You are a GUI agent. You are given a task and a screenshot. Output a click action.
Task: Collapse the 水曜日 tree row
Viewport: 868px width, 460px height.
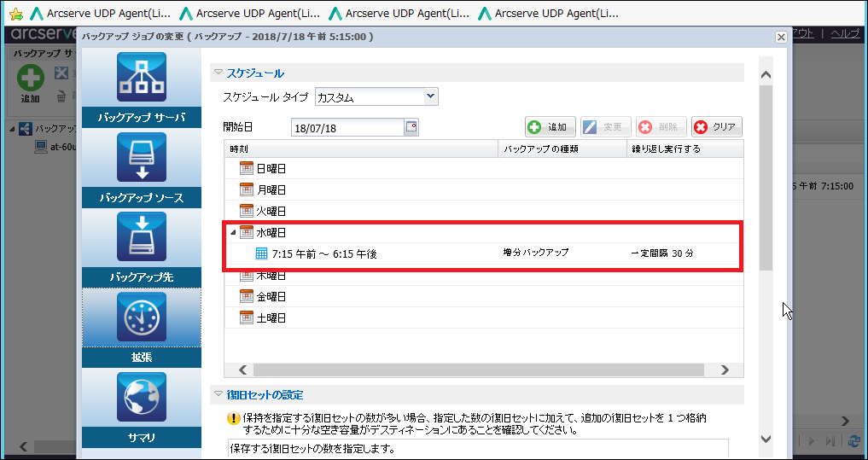233,233
